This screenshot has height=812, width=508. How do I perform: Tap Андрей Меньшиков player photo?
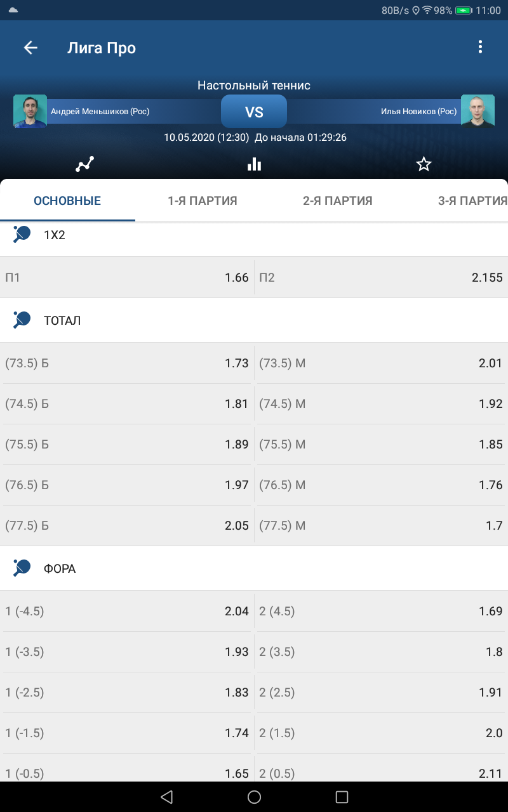(x=30, y=112)
